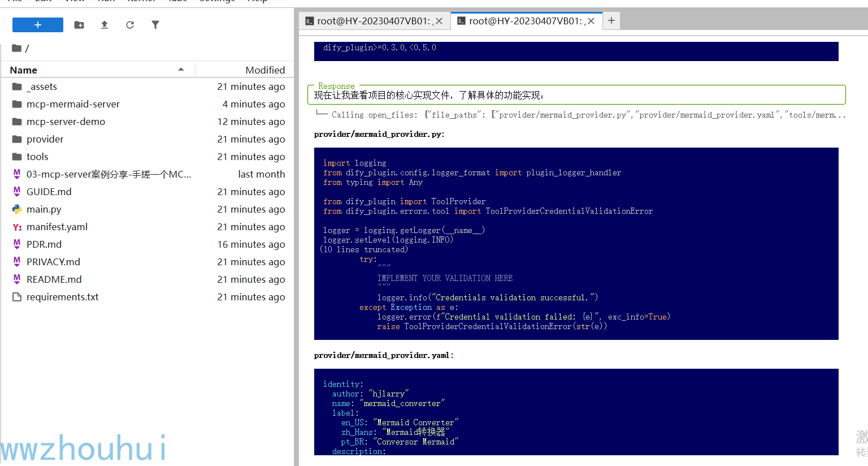
Task: Click the terminal icon on second tab
Action: click(462, 21)
